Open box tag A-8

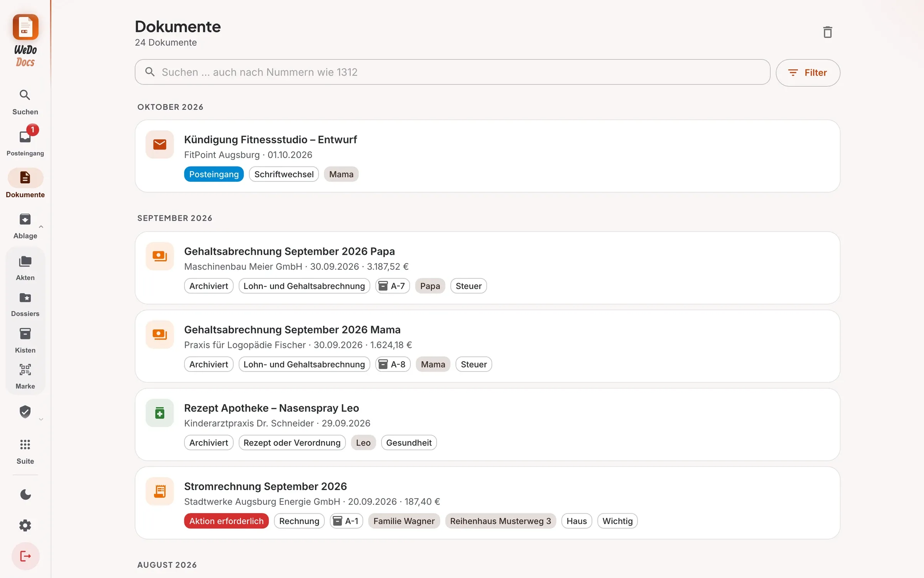click(393, 364)
